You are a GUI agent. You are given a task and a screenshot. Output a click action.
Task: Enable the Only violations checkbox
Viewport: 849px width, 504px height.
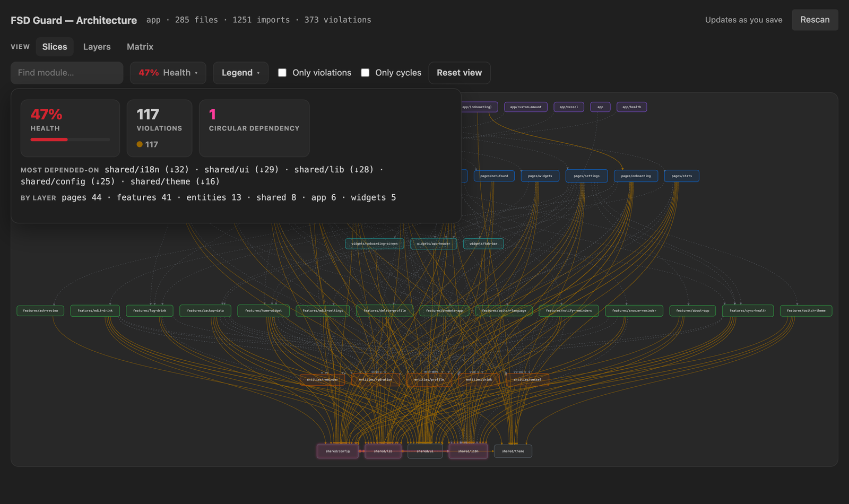[282, 73]
